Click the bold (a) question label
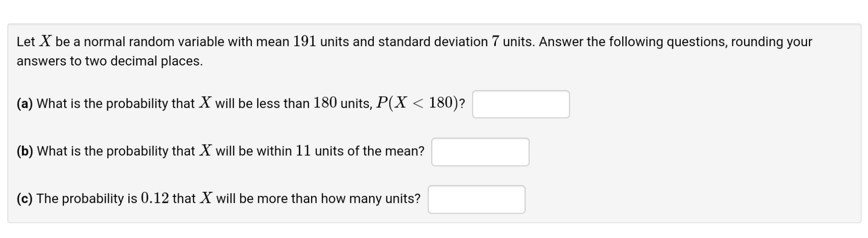 click(25, 104)
